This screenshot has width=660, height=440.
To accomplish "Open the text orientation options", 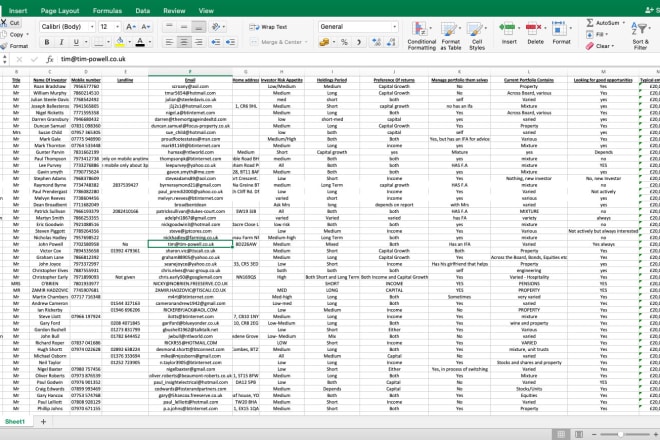I will point(217,27).
